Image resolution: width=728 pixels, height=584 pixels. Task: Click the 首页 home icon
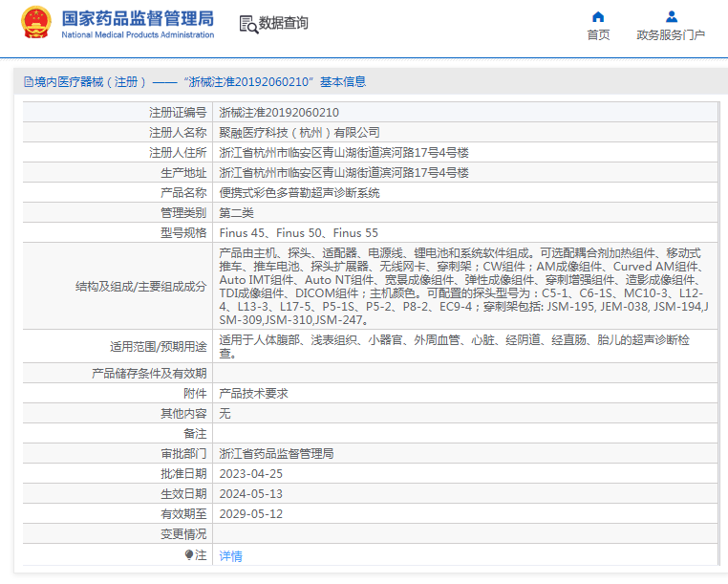click(598, 16)
